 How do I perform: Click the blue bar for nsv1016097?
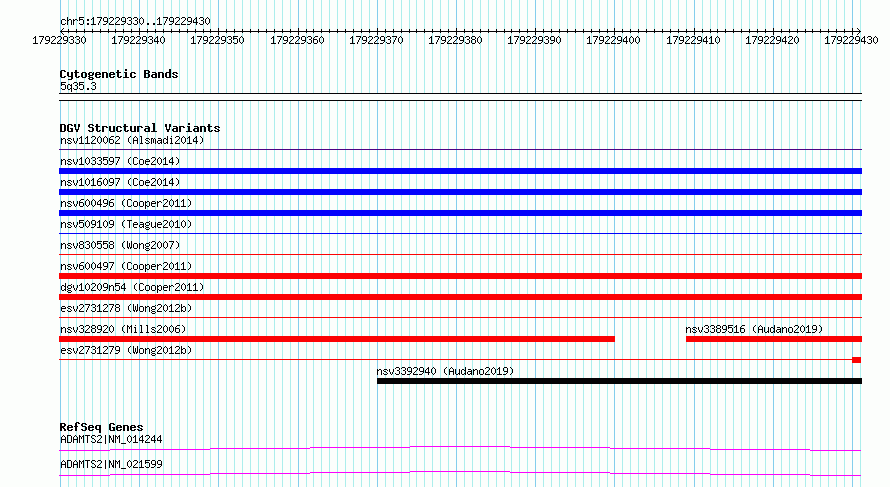(x=460, y=192)
